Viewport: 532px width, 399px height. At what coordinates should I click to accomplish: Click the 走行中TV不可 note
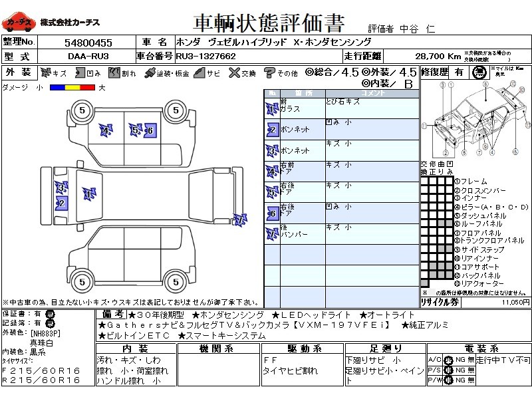click(503, 360)
